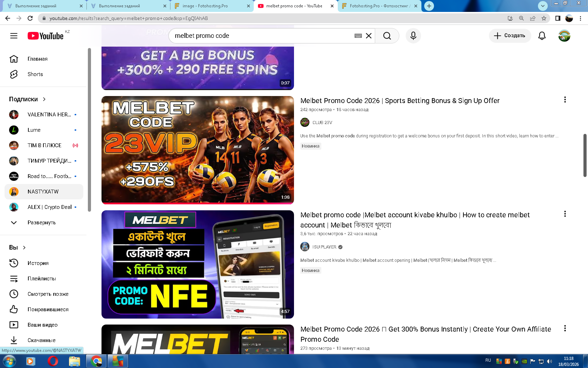The height and width of the screenshot is (368, 588).
Task: Open the on-screen keyboard in the search box
Action: coord(358,36)
